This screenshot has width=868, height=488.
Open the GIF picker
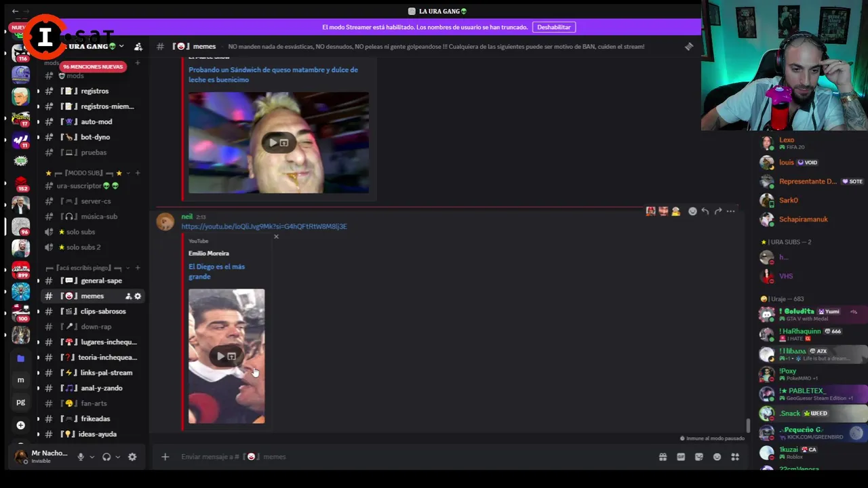(x=681, y=457)
